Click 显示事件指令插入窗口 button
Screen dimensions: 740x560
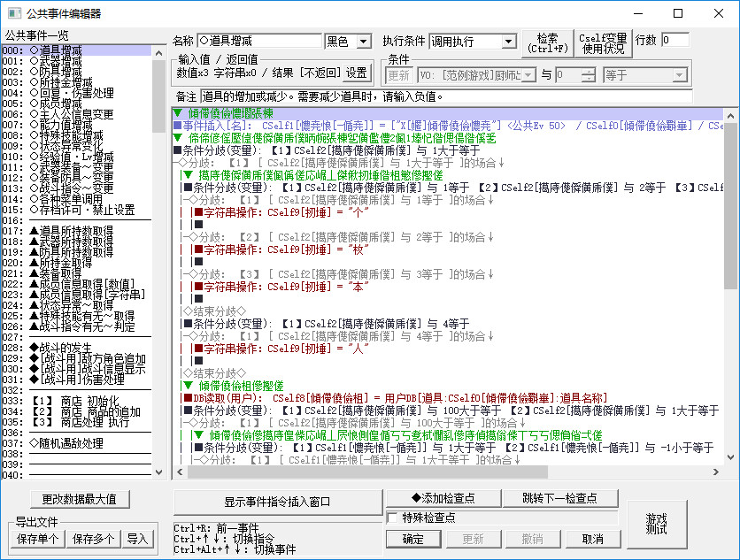click(x=278, y=502)
